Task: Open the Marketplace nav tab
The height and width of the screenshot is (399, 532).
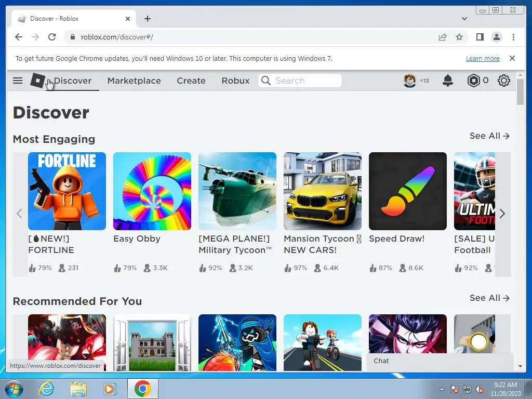Action: click(134, 81)
